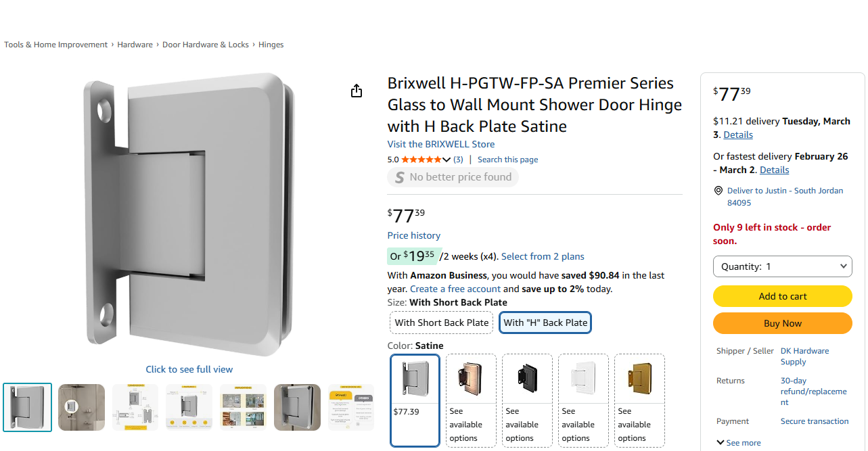868x451 pixels.
Task: Open the Price history link
Action: pos(413,235)
